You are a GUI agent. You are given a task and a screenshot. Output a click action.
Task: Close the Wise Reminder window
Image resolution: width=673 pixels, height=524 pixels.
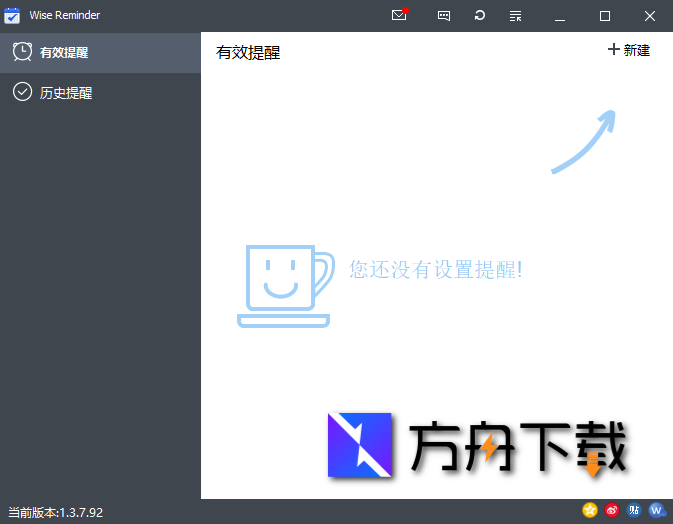click(650, 16)
